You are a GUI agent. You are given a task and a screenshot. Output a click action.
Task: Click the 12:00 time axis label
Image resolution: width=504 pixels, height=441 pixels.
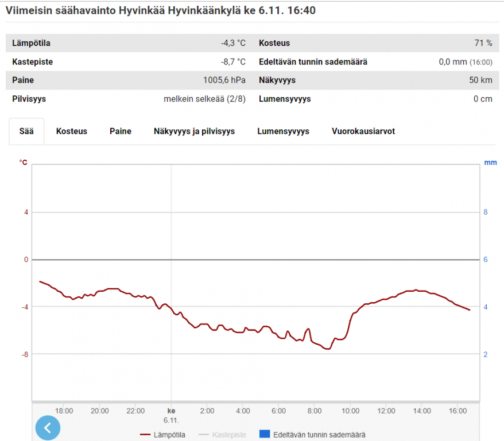(x=386, y=411)
